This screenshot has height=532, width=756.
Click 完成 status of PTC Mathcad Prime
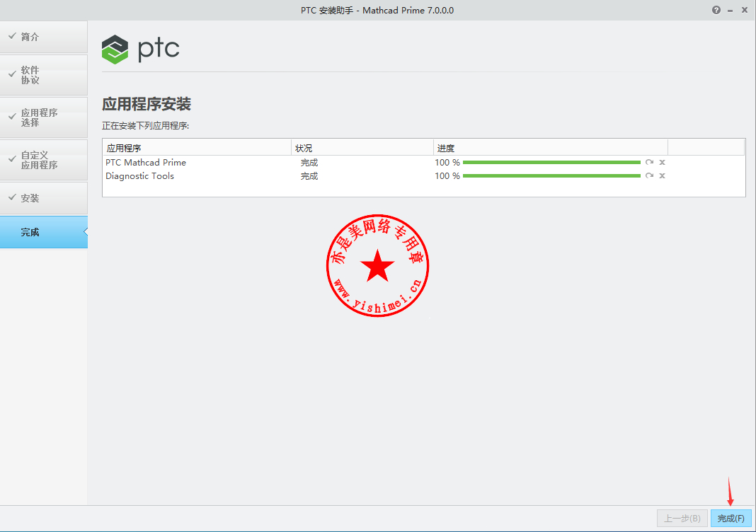pos(309,163)
